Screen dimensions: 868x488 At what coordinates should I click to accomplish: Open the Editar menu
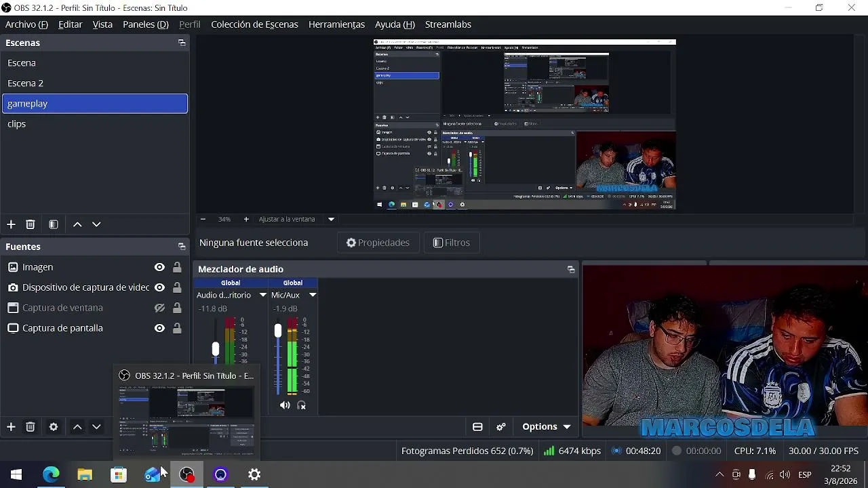coord(71,24)
